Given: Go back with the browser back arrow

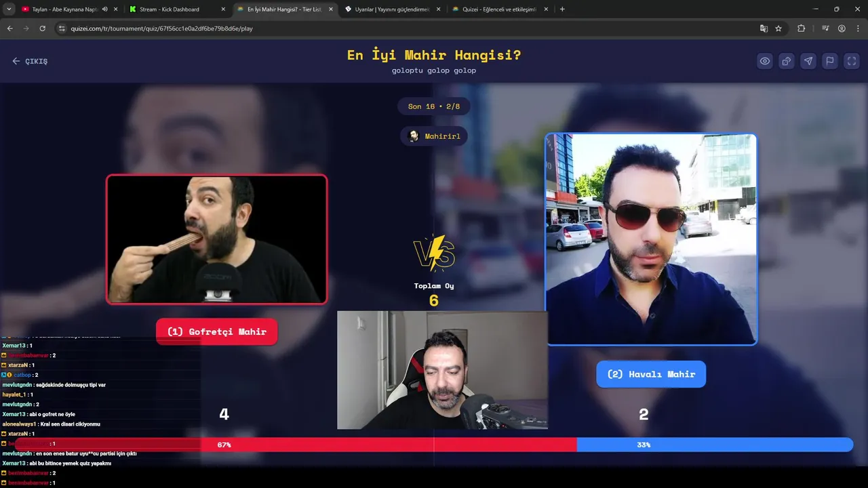Looking at the screenshot, I should point(10,28).
